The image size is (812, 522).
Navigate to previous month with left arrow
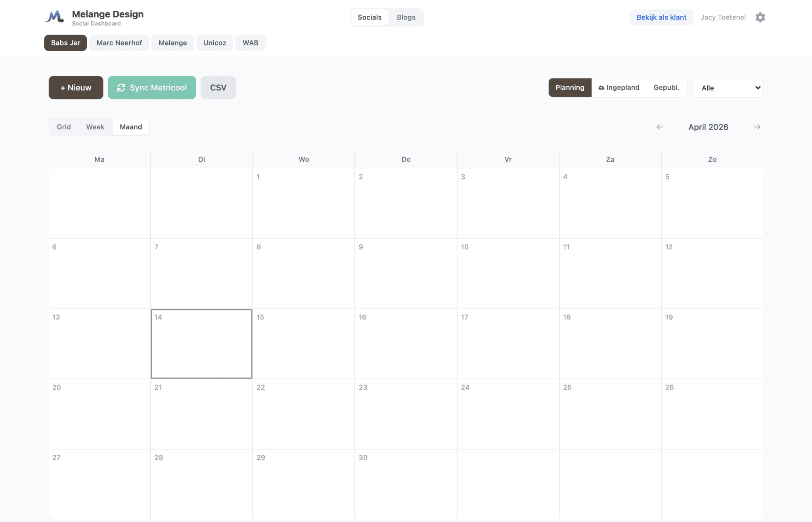(x=659, y=127)
